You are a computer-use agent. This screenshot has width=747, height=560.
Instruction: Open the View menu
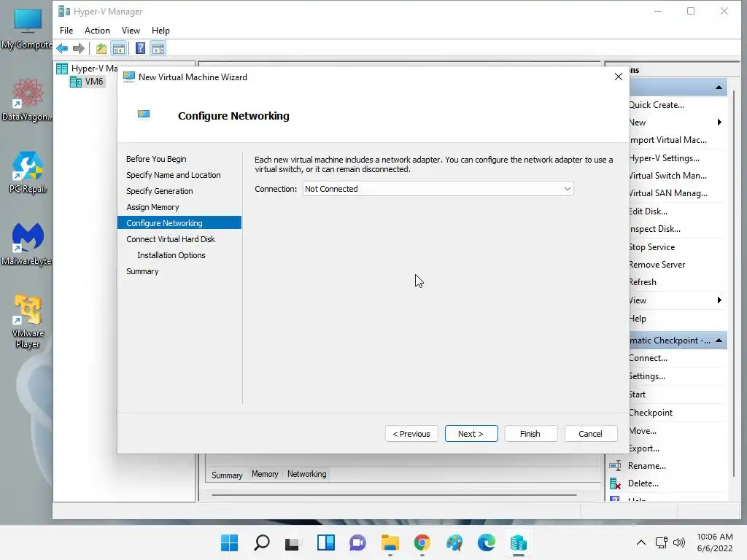click(131, 31)
